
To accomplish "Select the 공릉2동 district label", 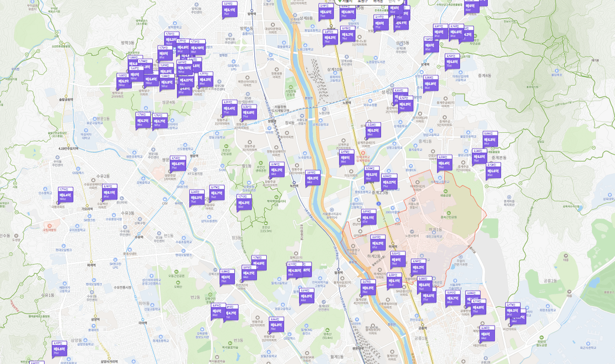I will pyautogui.click(x=550, y=281).
